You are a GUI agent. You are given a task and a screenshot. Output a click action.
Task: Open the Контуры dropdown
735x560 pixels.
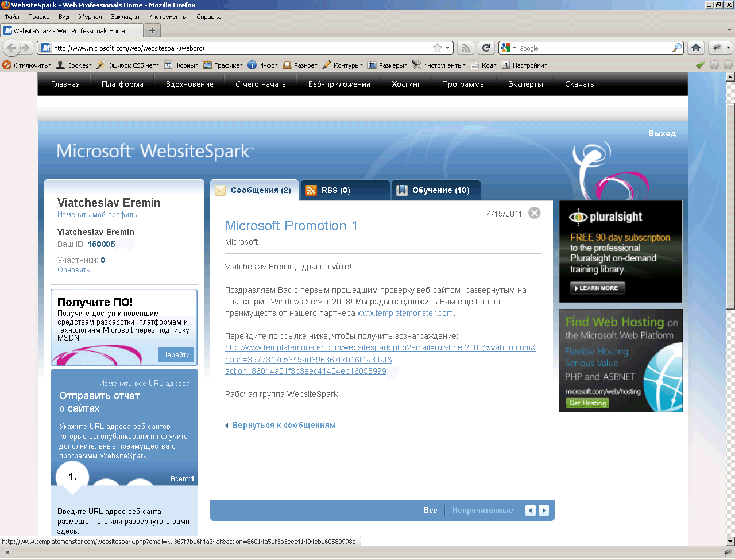[x=343, y=65]
